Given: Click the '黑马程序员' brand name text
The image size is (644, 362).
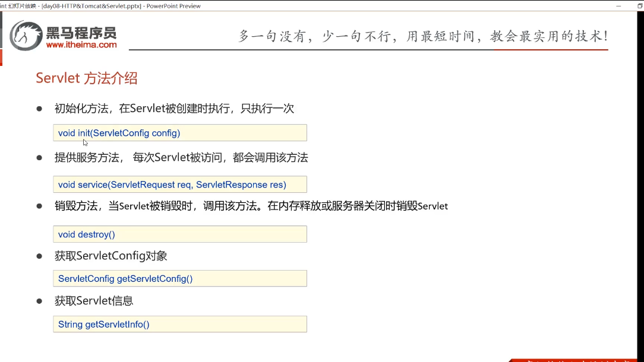Looking at the screenshot, I should click(x=81, y=33).
